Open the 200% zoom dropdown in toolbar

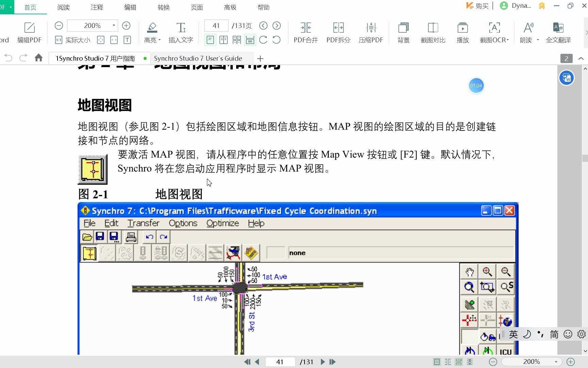pyautogui.click(x=114, y=26)
